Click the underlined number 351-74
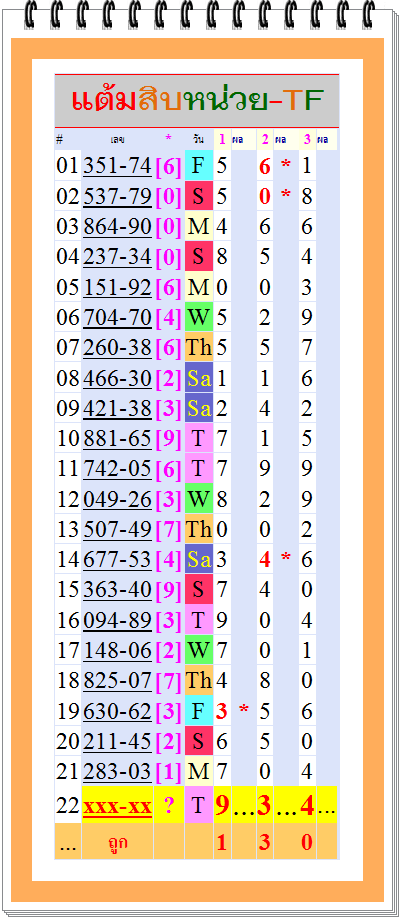Viewport: 401px width, 919px height. 117,166
